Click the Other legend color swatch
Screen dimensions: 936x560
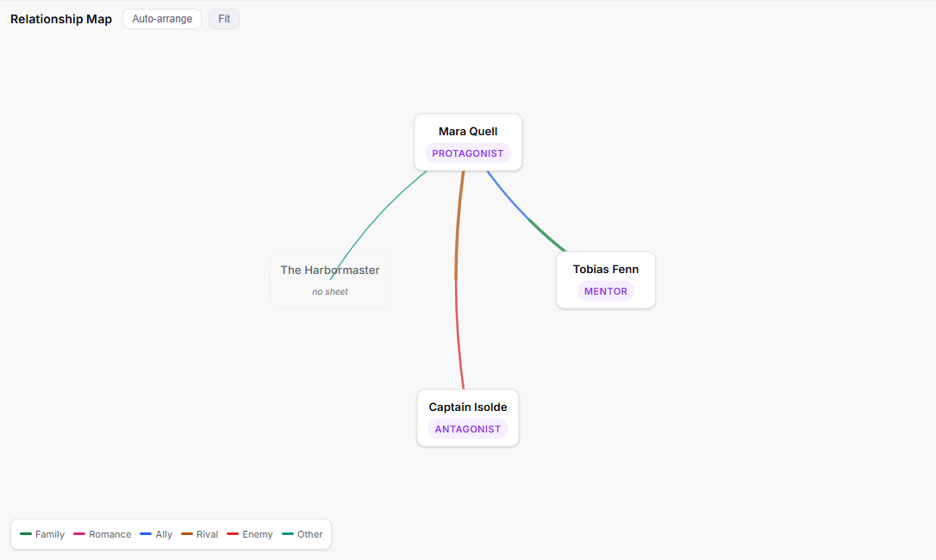point(288,534)
